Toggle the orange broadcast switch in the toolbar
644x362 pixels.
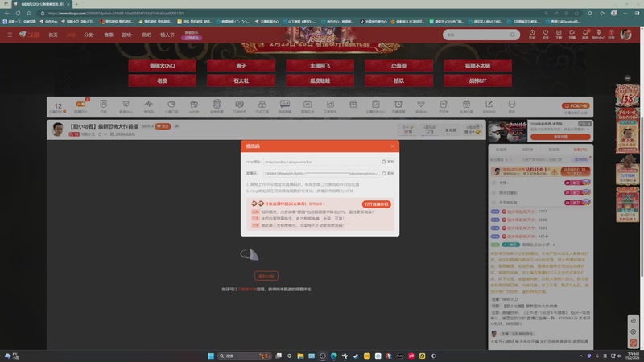80,105
